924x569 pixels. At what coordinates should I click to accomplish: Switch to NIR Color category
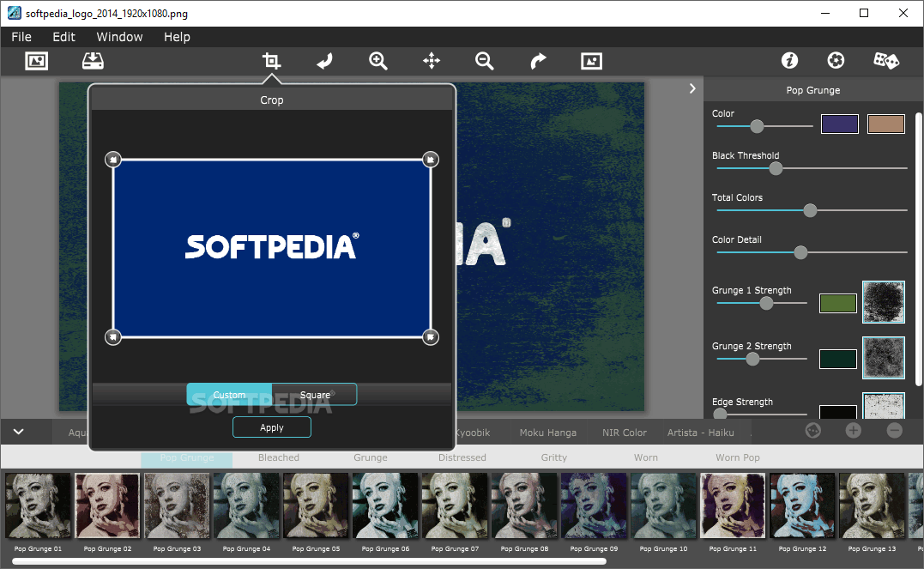point(624,433)
